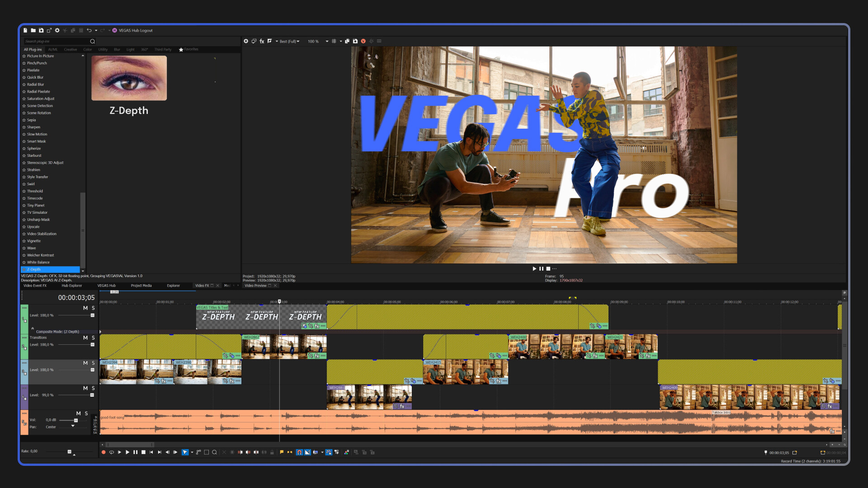The height and width of the screenshot is (488, 868).
Task: Open the Video Preview settings gear
Action: click(246, 41)
